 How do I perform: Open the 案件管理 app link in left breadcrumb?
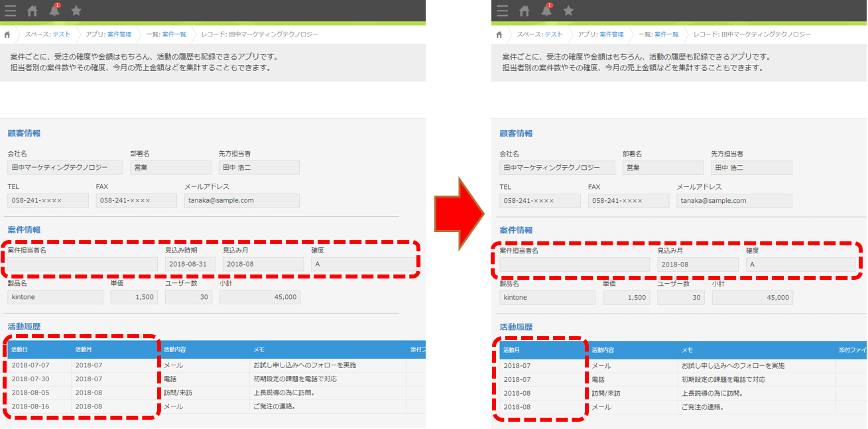click(119, 34)
